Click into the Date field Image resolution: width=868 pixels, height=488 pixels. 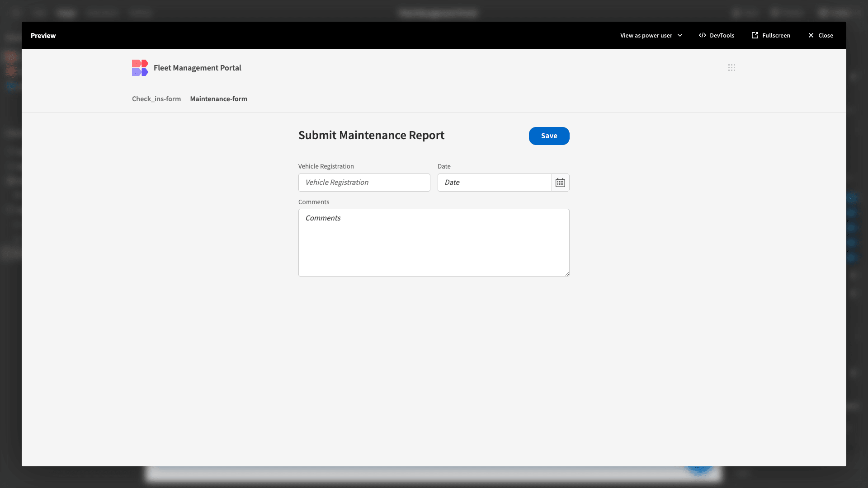[495, 183]
